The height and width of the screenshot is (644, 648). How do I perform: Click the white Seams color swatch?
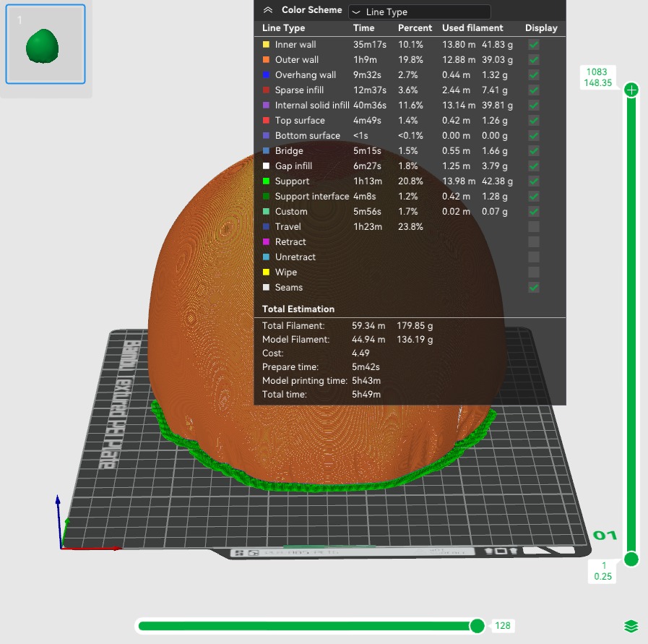pyautogui.click(x=266, y=287)
